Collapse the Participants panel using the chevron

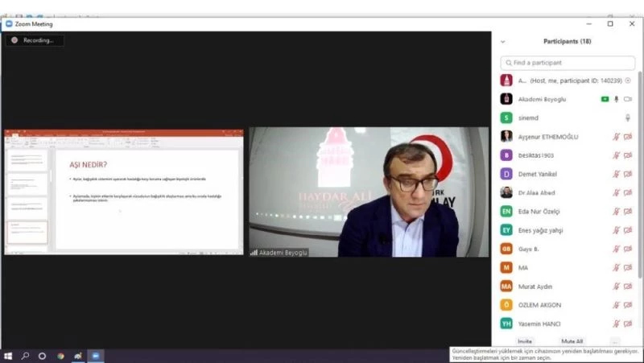(503, 41)
